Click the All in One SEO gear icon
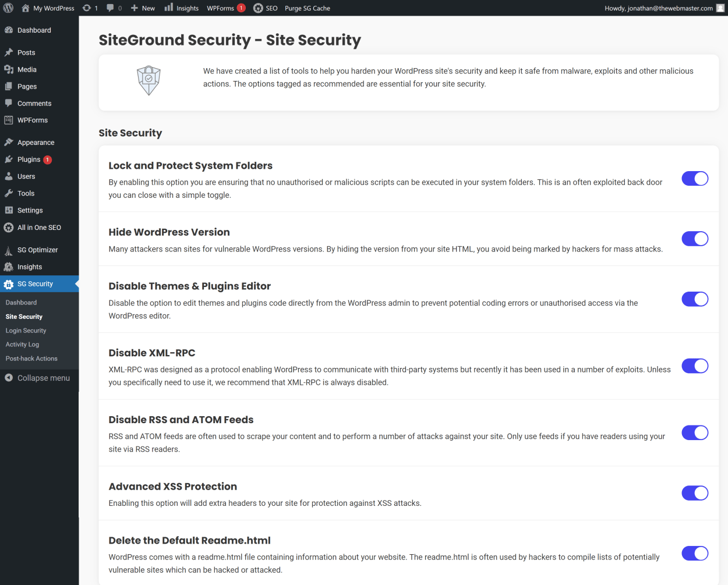The width and height of the screenshot is (728, 585). coord(9,228)
